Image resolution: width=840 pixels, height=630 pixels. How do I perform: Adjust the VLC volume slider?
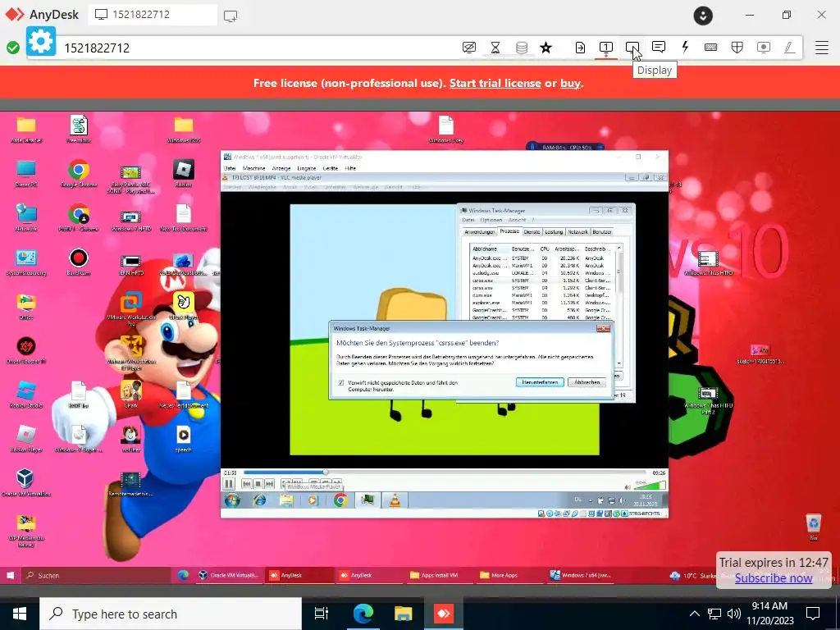pos(650,486)
